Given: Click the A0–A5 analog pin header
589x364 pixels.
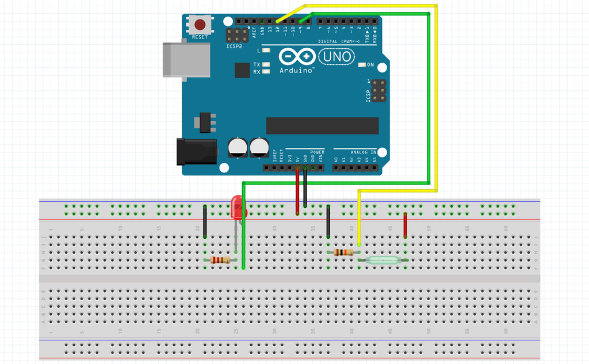Looking at the screenshot, I should [355, 168].
